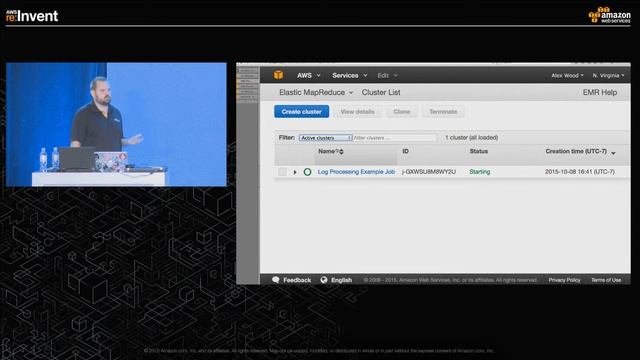Open the Services menu
The width and height of the screenshot is (640, 360).
(x=349, y=76)
